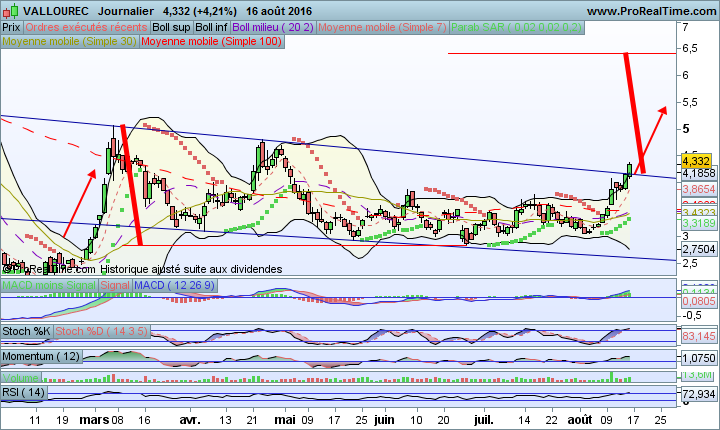
Task: Click the juil. label on the time axis
Action: click(x=484, y=419)
